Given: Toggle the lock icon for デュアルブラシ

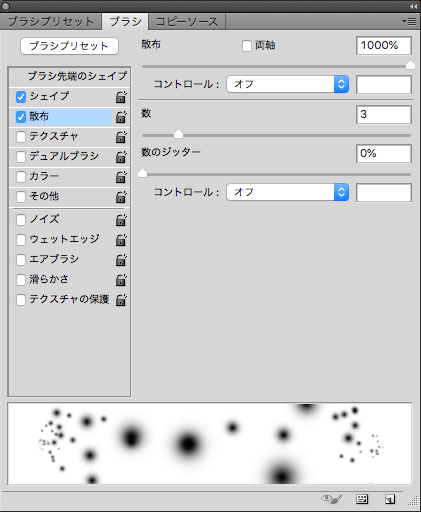Looking at the screenshot, I should [121, 157].
